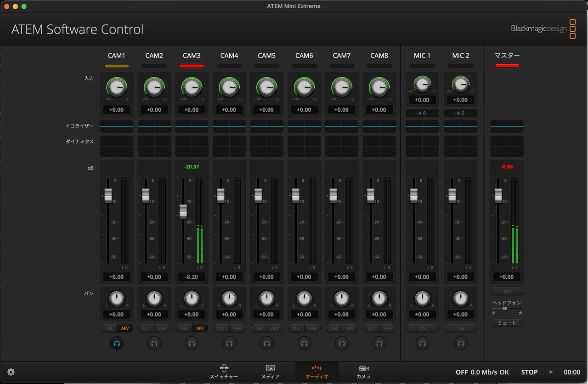
Task: Click the CAM5 input gain knob
Action: tap(266, 87)
